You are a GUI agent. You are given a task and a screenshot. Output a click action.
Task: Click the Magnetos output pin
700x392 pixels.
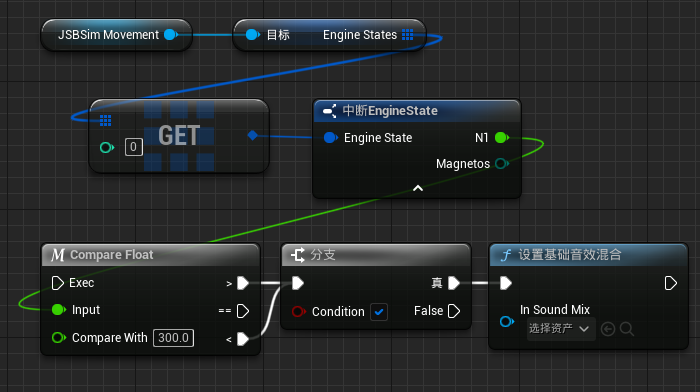(502, 164)
